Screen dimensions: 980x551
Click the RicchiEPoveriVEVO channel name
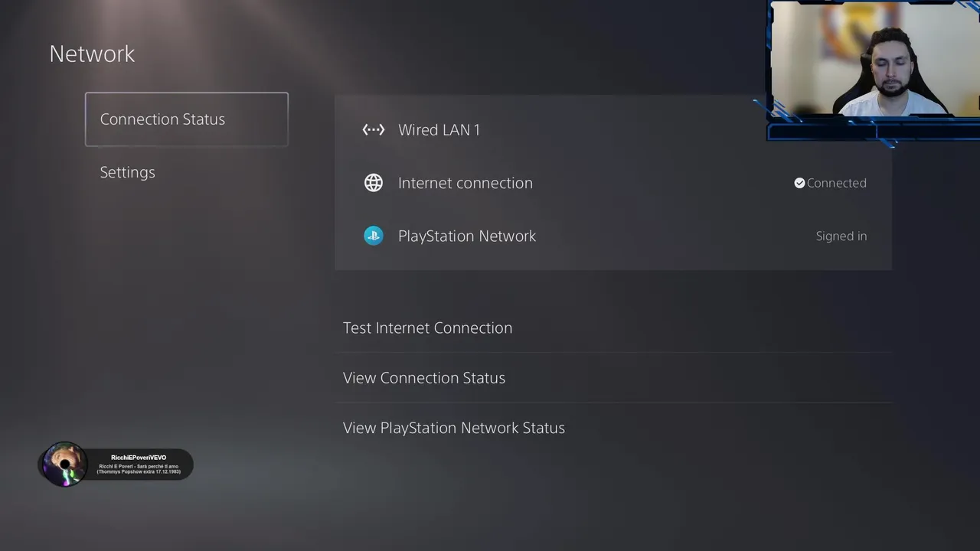(139, 458)
